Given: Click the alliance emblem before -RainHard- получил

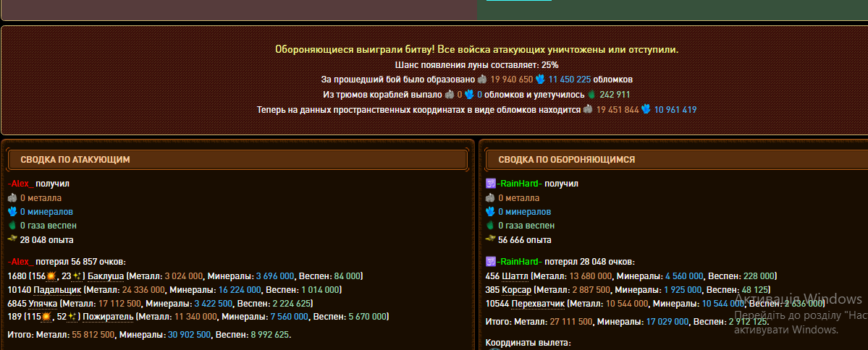Looking at the screenshot, I should coord(490,184).
